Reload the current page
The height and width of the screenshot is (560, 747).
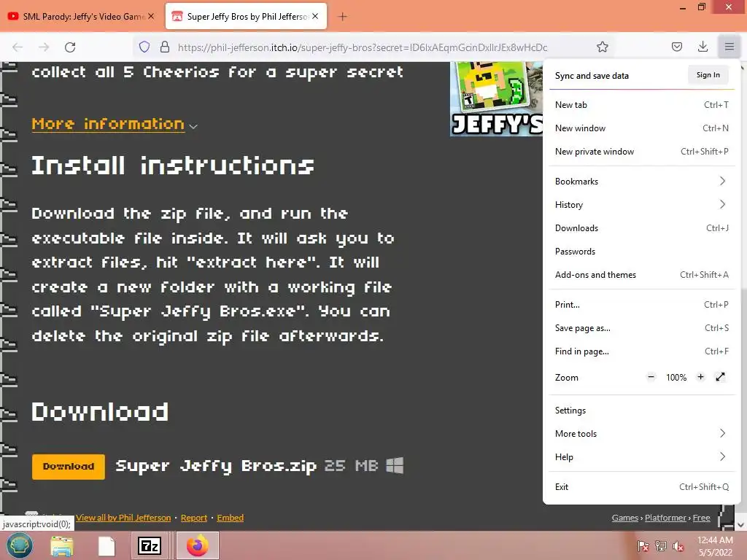[70, 47]
